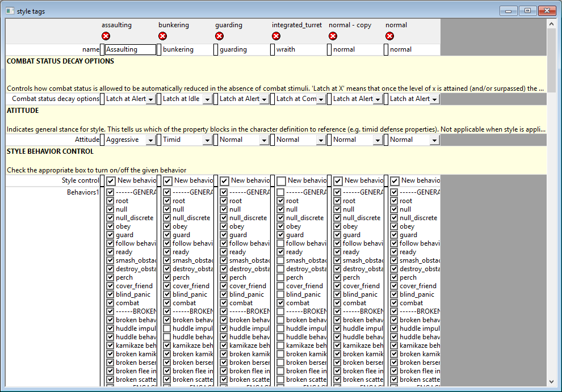This screenshot has width=562, height=392.
Task: Uncheck null_discrete in the guarding column
Action: [224, 218]
